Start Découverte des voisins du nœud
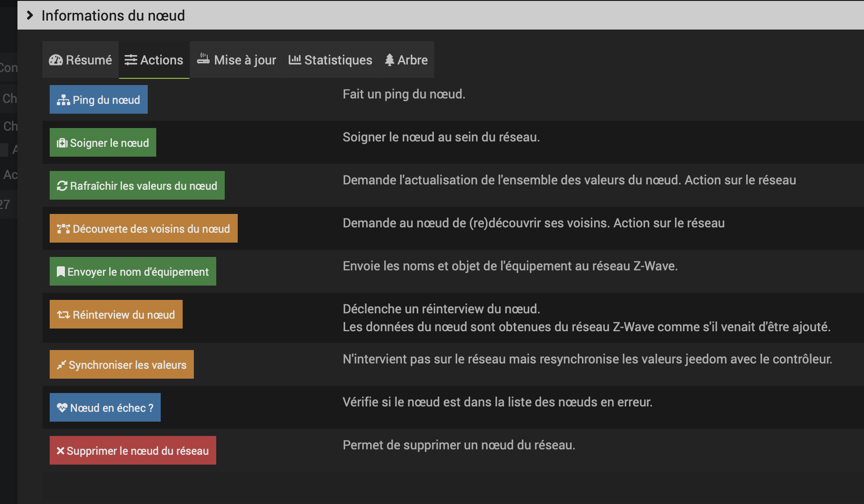The width and height of the screenshot is (864, 504). (x=143, y=228)
